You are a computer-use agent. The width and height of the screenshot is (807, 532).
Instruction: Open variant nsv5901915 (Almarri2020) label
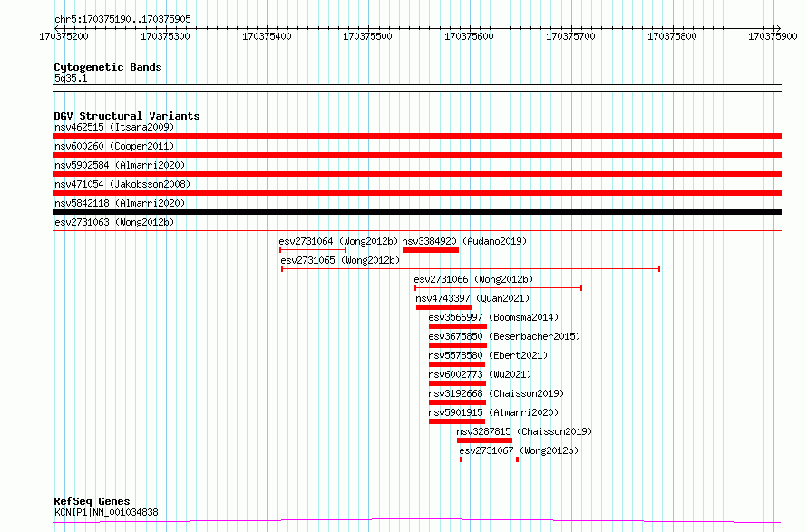[493, 412]
